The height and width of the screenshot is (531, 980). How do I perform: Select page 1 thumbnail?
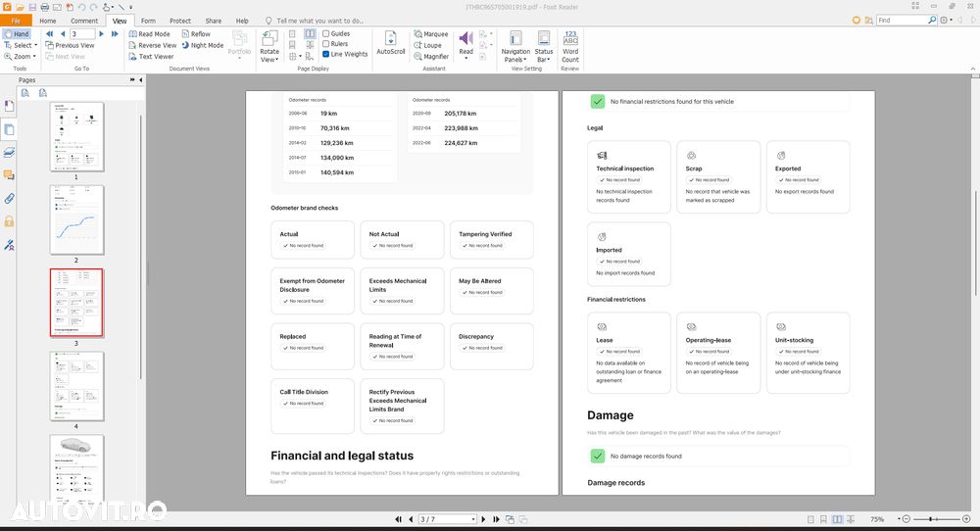pyautogui.click(x=76, y=137)
